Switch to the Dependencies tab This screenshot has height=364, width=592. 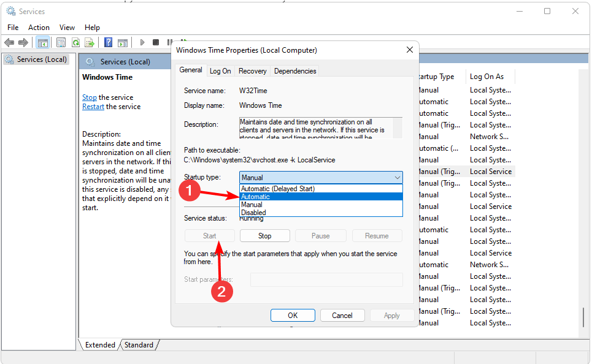click(295, 71)
